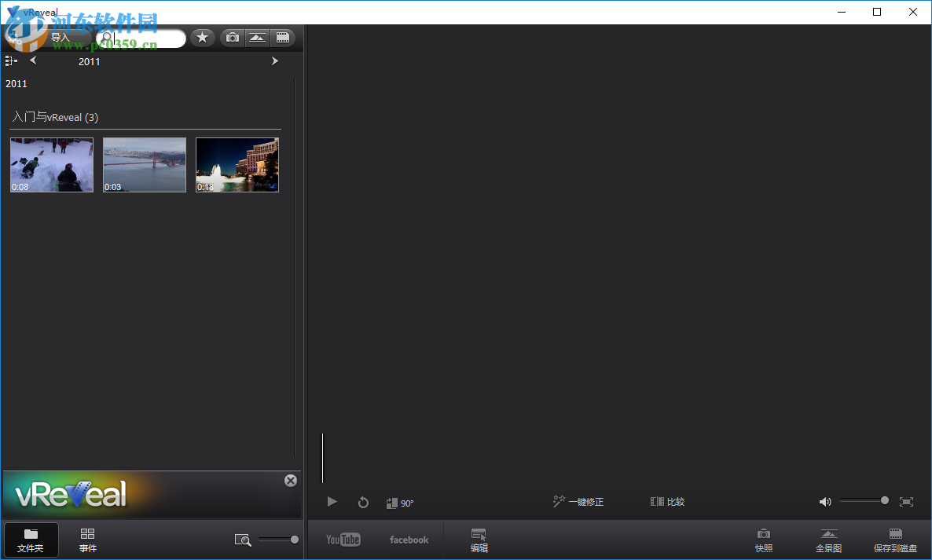Toggle the star favorites filter
The width and height of the screenshot is (932, 560).
point(203,38)
